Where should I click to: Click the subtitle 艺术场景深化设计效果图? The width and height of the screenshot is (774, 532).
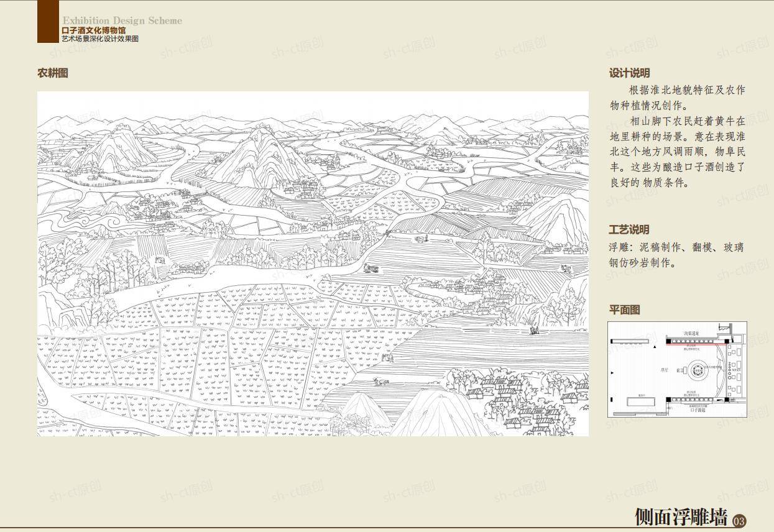click(100, 39)
